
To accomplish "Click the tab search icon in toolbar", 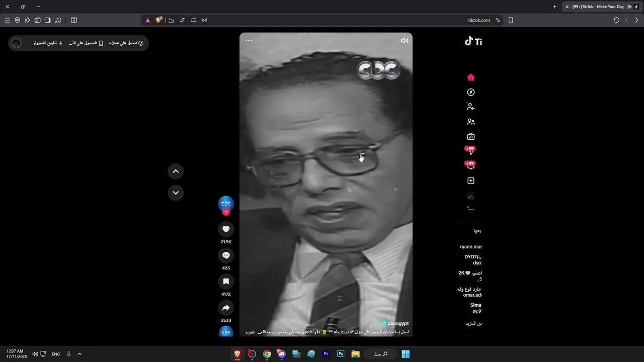I will [74, 20].
